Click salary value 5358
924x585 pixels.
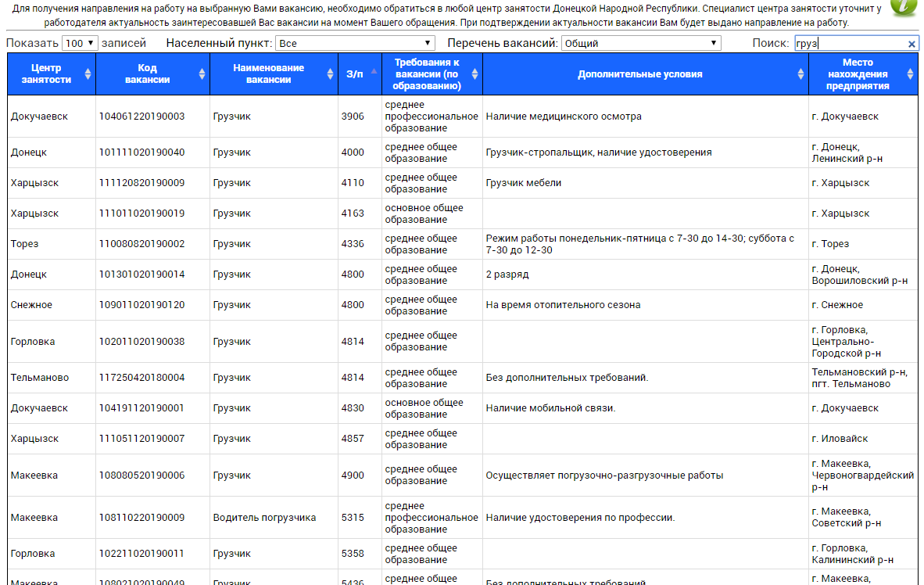353,554
